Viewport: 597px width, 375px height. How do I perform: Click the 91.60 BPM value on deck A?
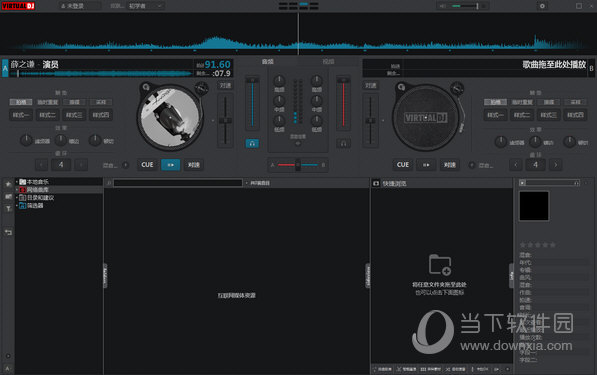(x=217, y=64)
